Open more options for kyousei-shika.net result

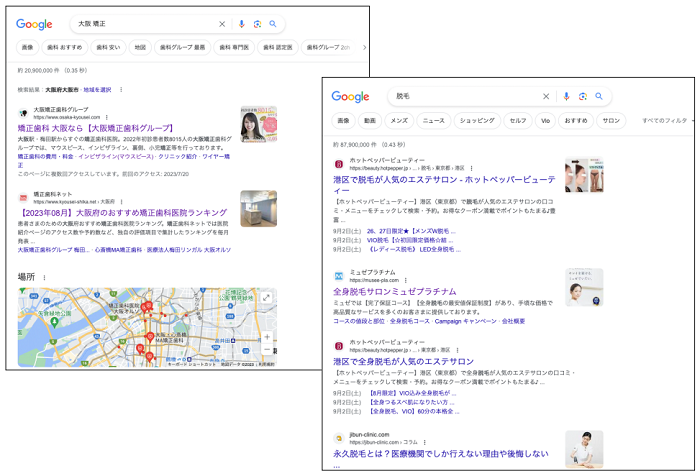pyautogui.click(x=121, y=202)
